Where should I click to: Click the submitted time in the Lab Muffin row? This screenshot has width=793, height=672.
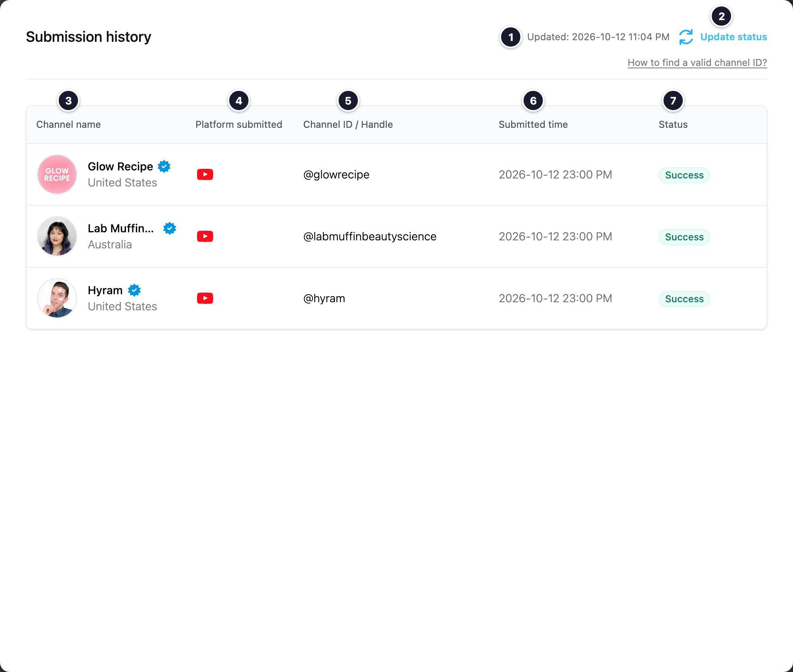[x=555, y=236]
